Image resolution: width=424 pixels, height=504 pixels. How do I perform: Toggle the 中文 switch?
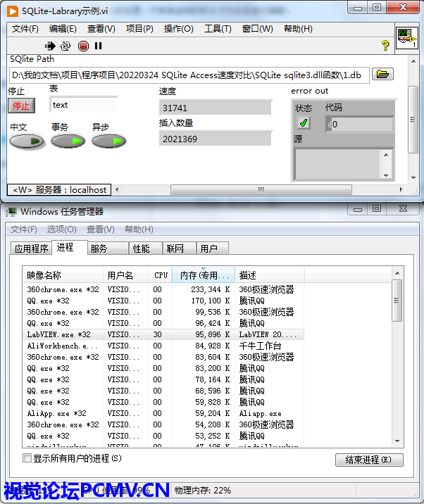click(27, 141)
